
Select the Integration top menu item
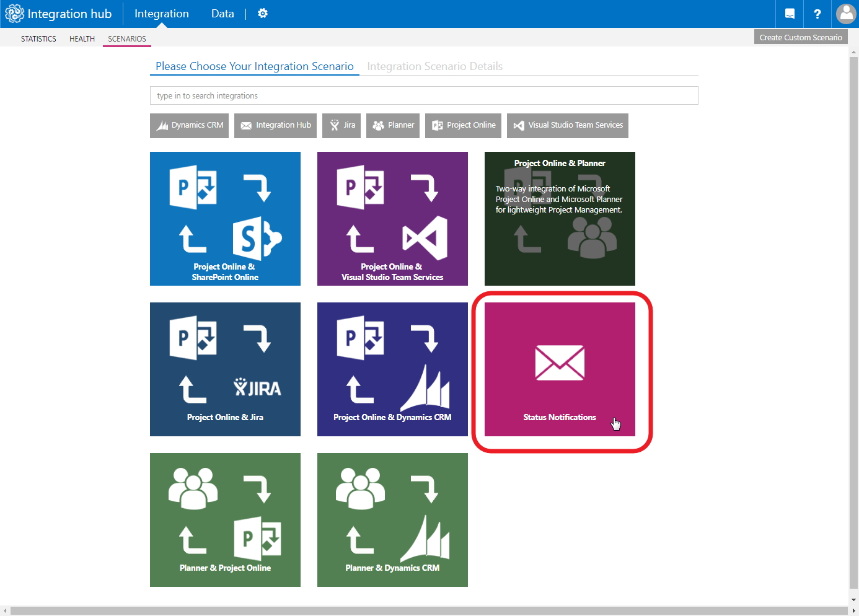[162, 14]
